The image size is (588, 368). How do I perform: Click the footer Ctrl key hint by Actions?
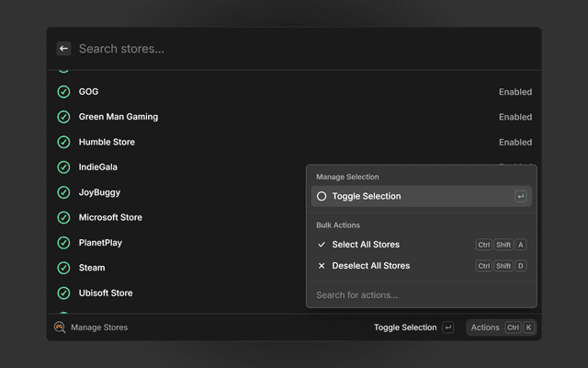point(513,328)
